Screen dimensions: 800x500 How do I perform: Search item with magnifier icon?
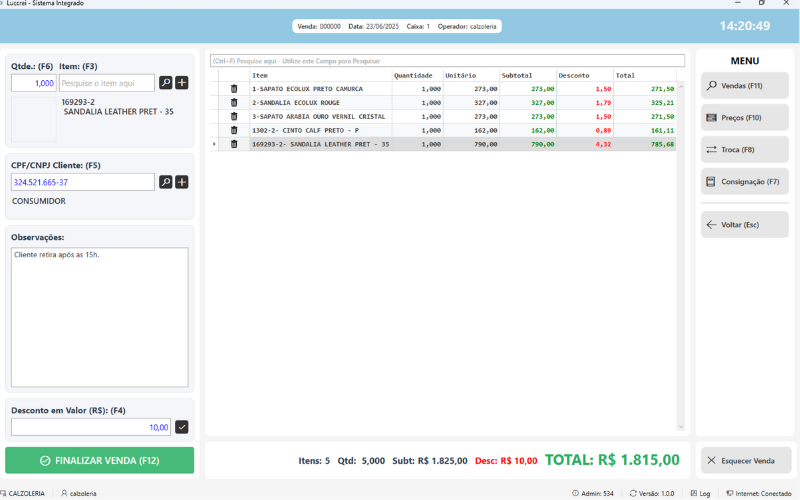tap(165, 83)
